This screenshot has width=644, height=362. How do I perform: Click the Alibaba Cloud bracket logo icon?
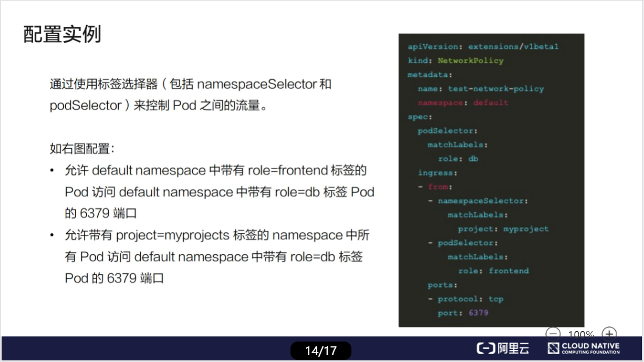pyautogui.click(x=486, y=348)
